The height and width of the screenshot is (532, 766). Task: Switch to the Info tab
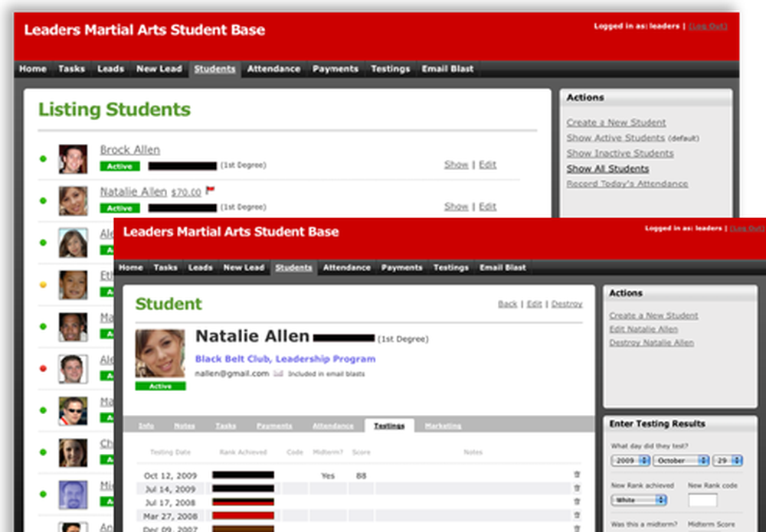tap(146, 426)
